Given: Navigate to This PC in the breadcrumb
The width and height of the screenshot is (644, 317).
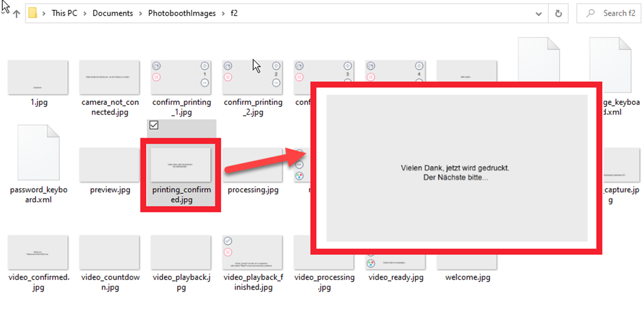Looking at the screenshot, I should pos(64,13).
